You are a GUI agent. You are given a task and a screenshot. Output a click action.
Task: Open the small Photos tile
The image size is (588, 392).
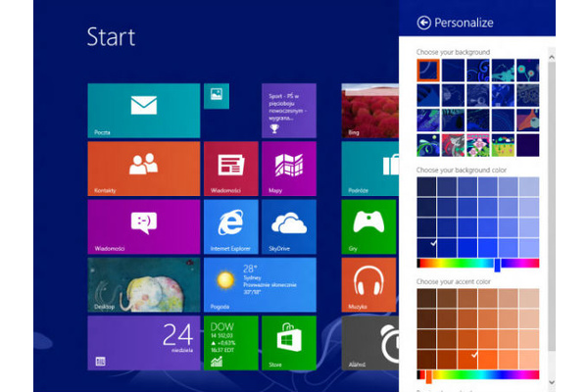point(217,96)
